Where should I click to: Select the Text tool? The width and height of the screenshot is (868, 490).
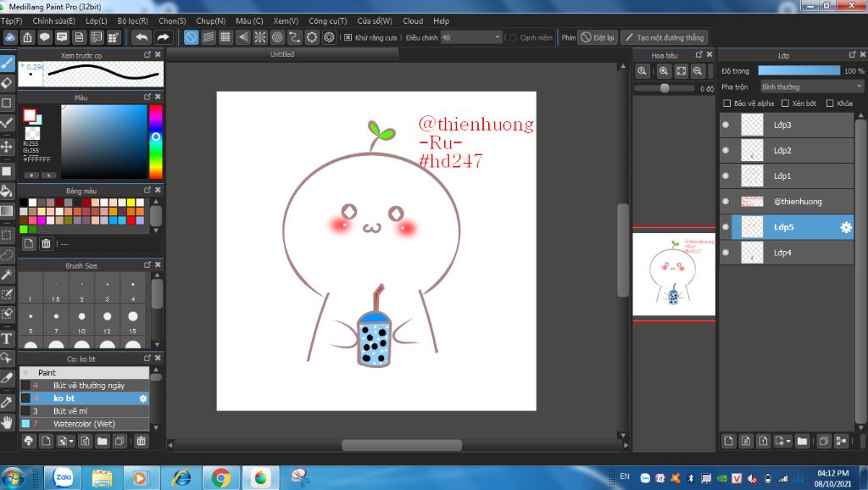(7, 338)
